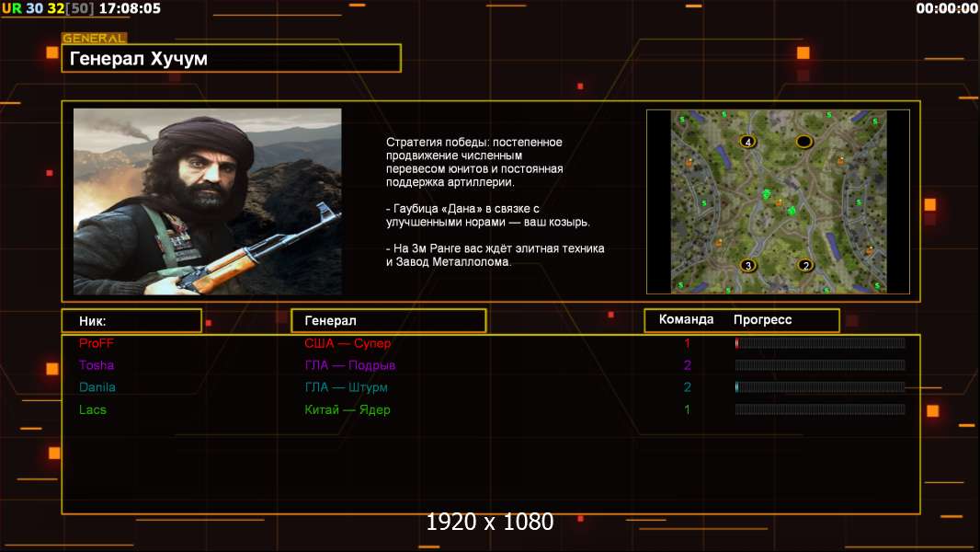
Task: Click the General Huchum portrait image
Action: 207,201
